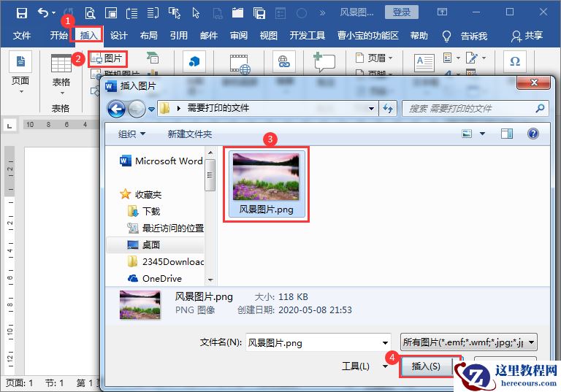Click the 图片 picture button in ribbon
The height and width of the screenshot is (392, 561).
click(x=107, y=58)
